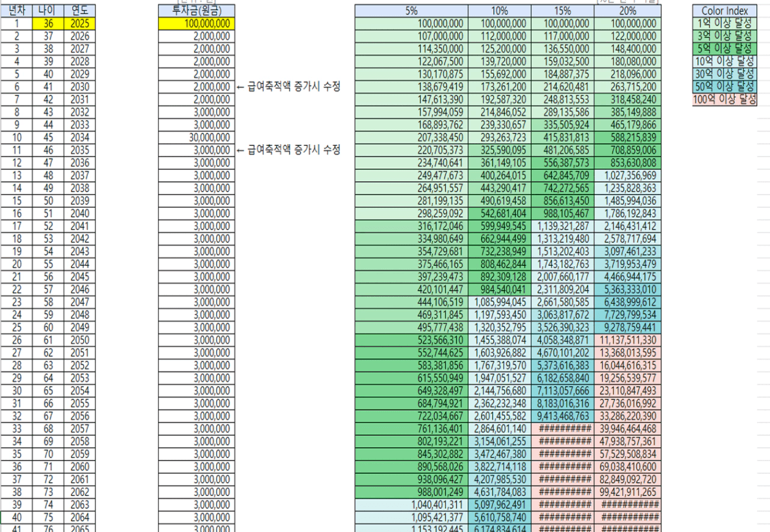Screen dimensions: 770x532
Task: Select the year cell 2050
Action: click(80, 339)
